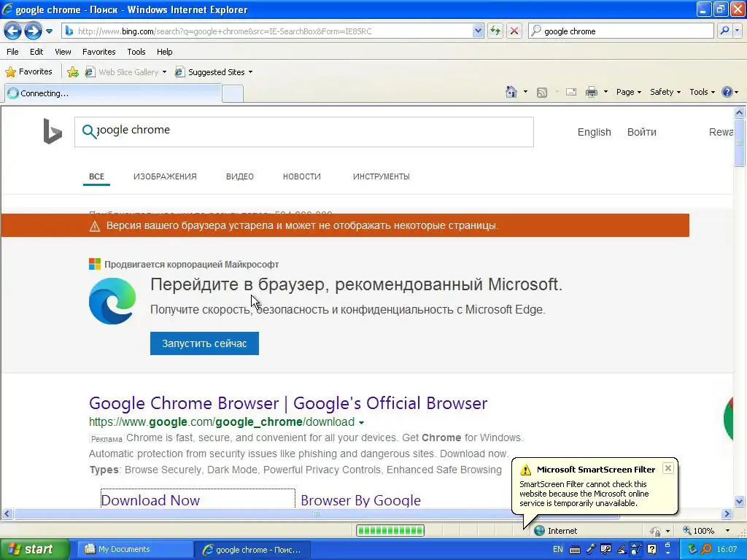Click the Download Now link

[x=150, y=500]
